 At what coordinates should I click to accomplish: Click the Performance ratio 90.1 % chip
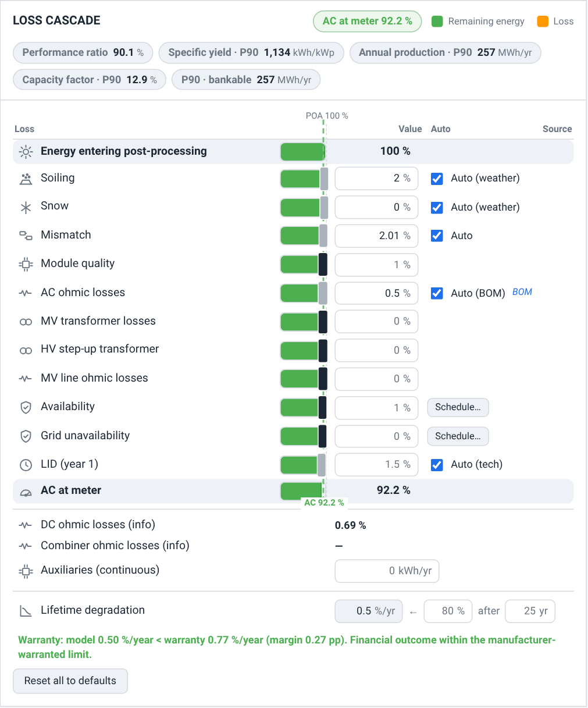[x=83, y=53]
